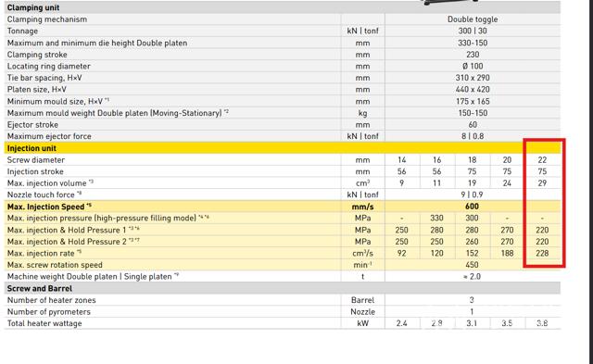593x364 pixels.
Task: Click the die height value '330-150'
Action: tap(473, 43)
